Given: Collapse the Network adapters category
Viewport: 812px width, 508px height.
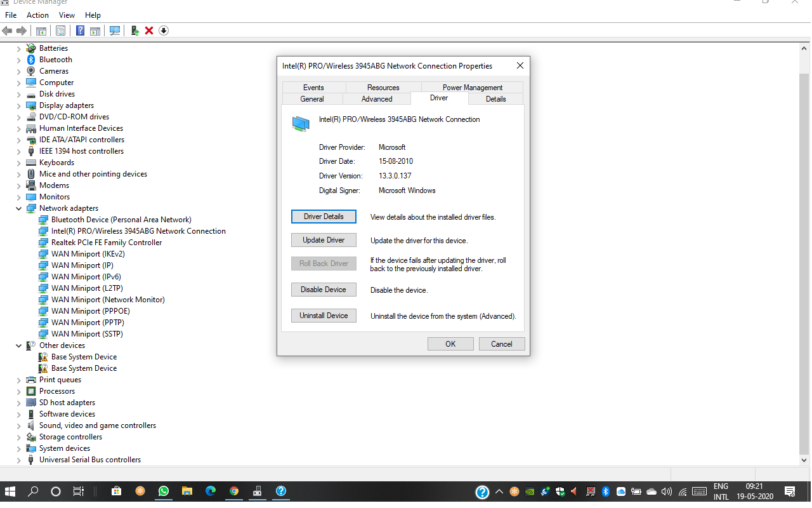Looking at the screenshot, I should (x=19, y=208).
